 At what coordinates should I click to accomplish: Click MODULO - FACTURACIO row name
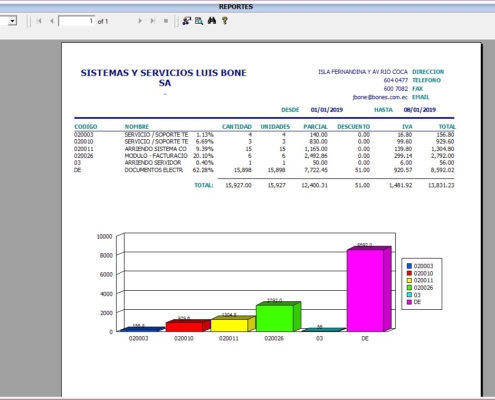tap(156, 156)
